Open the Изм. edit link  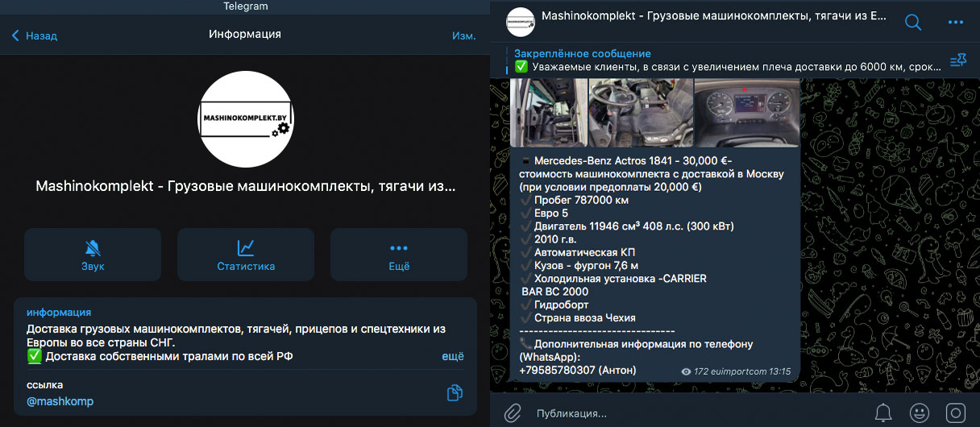click(463, 35)
